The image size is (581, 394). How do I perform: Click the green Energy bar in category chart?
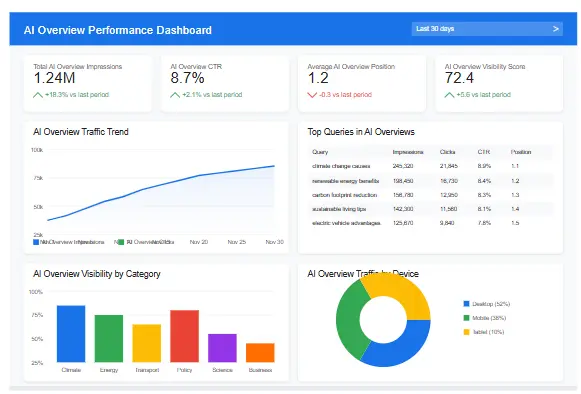pos(109,338)
